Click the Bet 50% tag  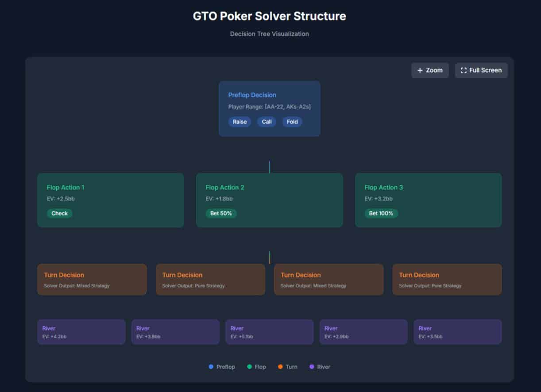click(x=221, y=213)
